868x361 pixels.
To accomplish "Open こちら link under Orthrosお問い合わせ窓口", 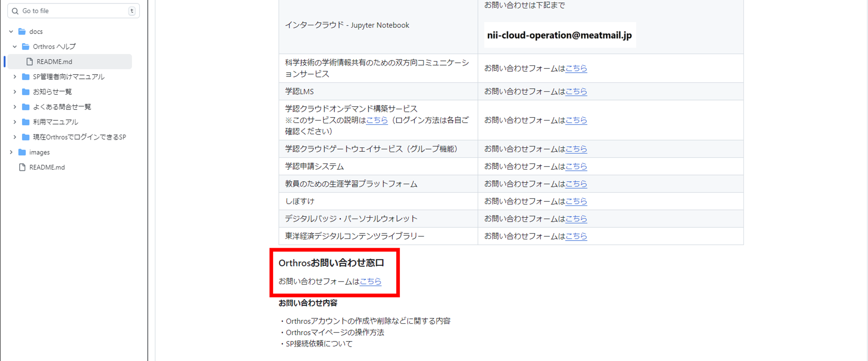I will pyautogui.click(x=370, y=281).
